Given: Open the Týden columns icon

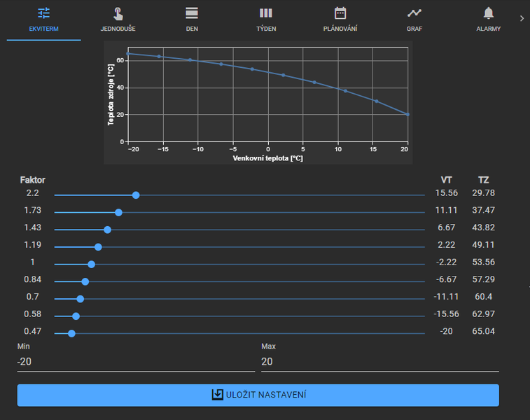Looking at the screenshot, I should [266, 13].
